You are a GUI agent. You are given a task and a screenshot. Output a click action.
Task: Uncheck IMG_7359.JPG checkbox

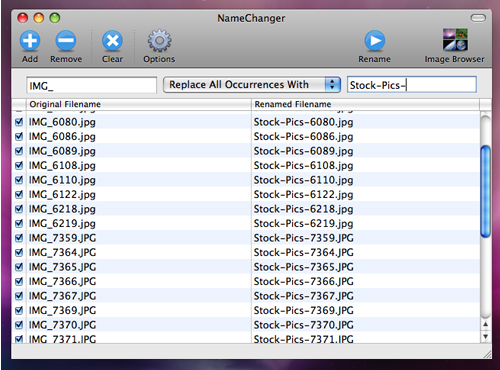point(19,238)
